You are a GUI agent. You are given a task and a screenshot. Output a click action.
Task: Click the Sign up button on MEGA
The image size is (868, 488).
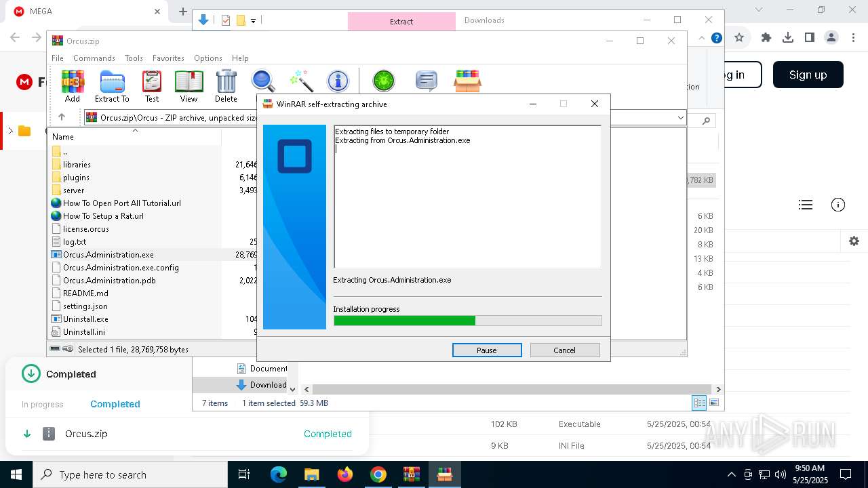(x=808, y=75)
